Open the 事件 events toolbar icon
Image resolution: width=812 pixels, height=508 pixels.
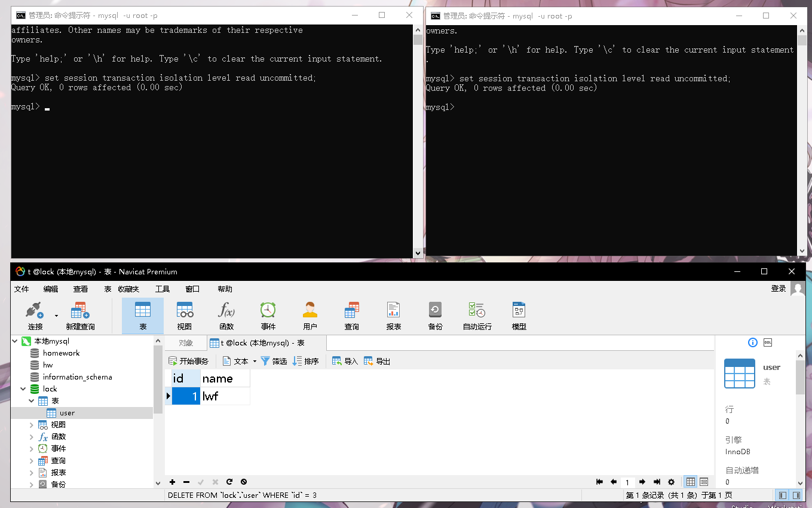click(x=268, y=316)
